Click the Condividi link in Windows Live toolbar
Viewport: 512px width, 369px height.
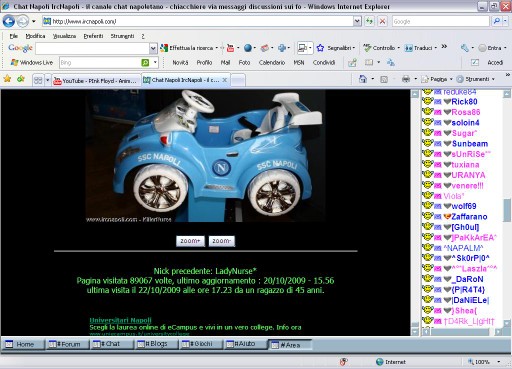(324, 62)
